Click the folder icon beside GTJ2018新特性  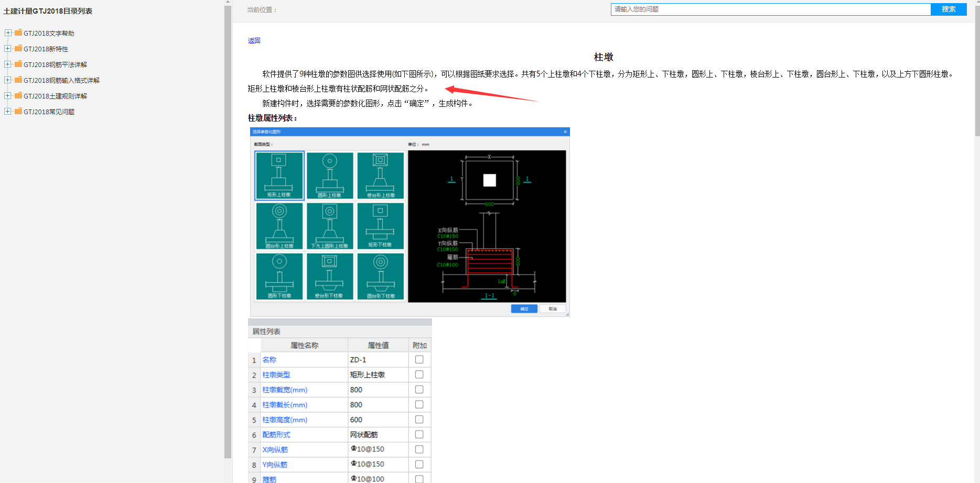click(18, 48)
